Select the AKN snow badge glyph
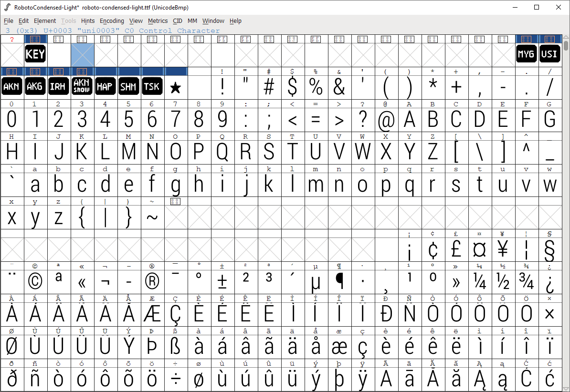The image size is (570, 392). click(x=82, y=87)
